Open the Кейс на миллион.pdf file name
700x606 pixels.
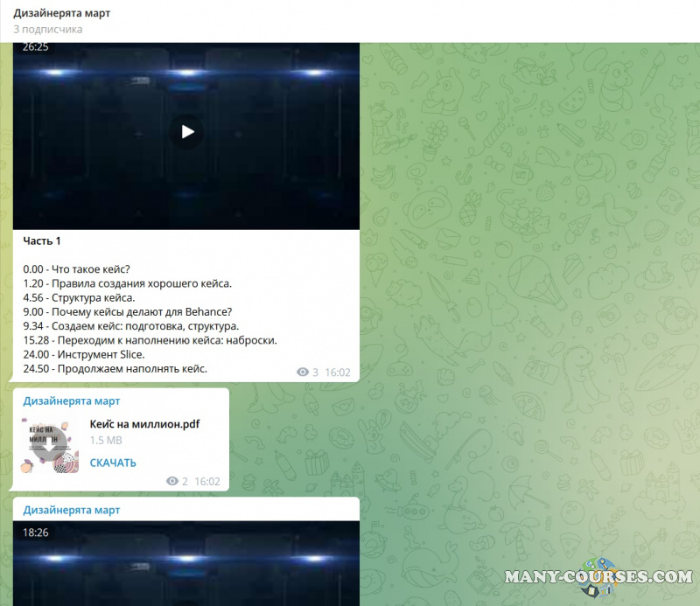144,424
